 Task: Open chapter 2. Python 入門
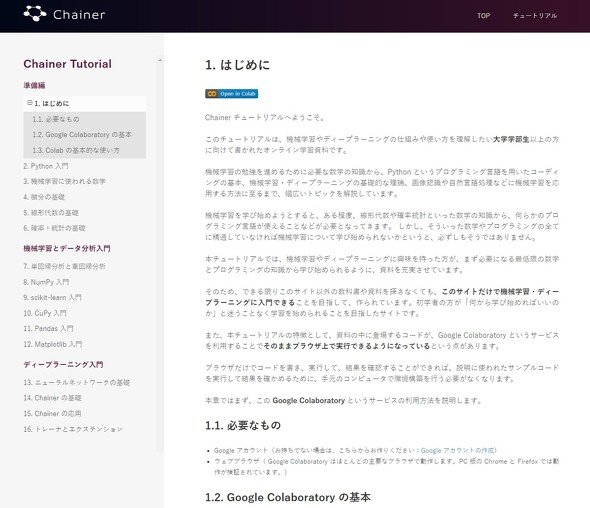click(x=46, y=166)
